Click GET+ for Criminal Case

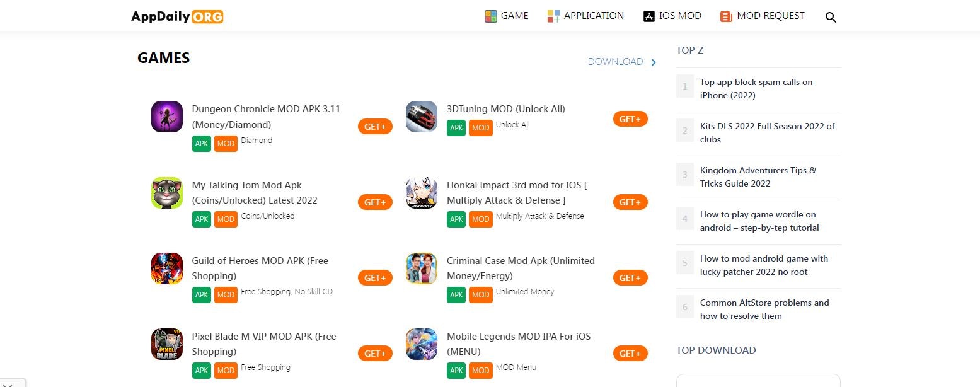coord(630,278)
